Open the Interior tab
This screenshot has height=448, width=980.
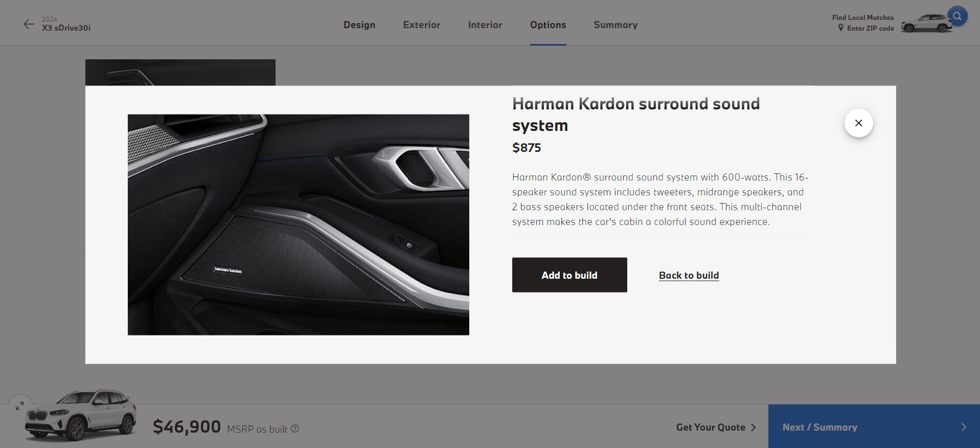pos(485,25)
